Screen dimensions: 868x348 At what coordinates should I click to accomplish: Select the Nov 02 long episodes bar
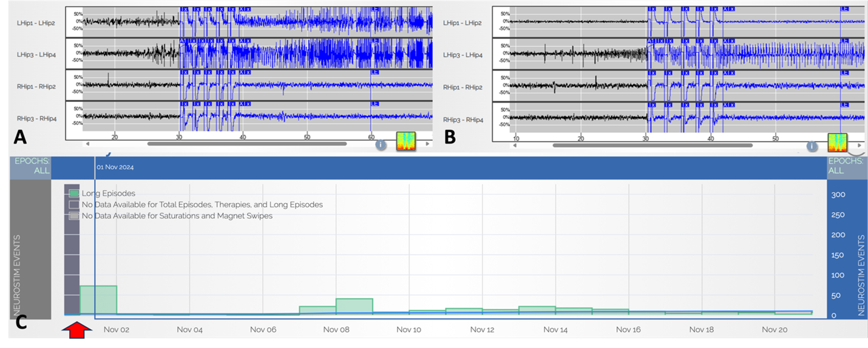pyautogui.click(x=98, y=300)
